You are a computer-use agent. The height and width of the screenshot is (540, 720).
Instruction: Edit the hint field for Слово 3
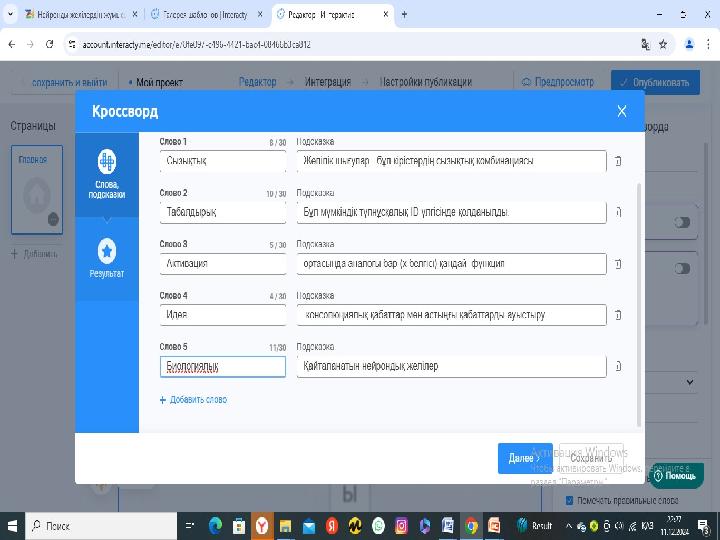pyautogui.click(x=451, y=264)
